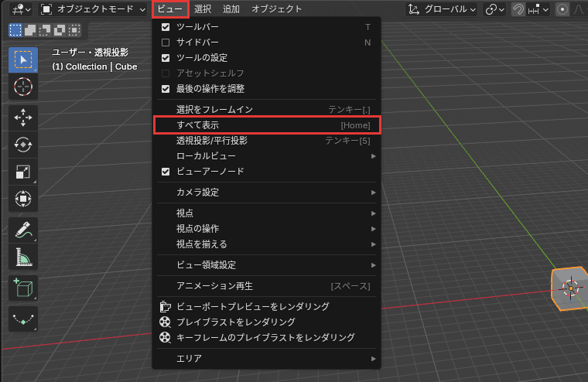This screenshot has height=382, width=588.
Task: Set selection mode to subtract
Action: click(45, 30)
